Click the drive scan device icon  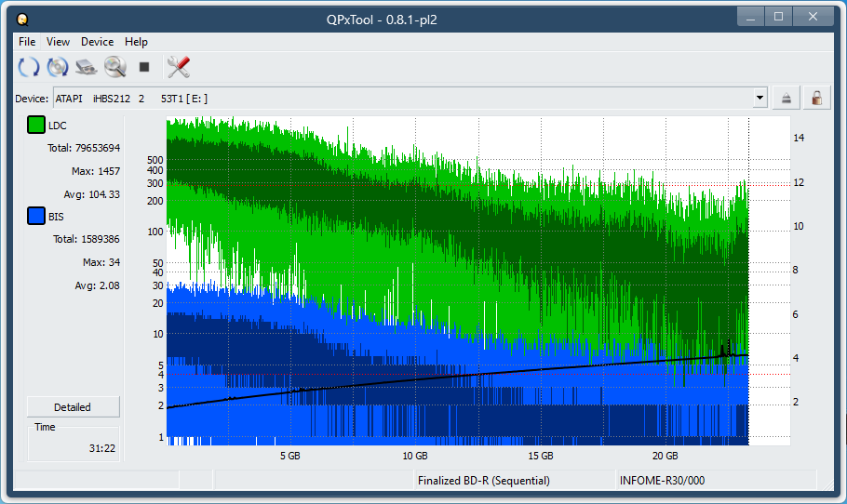(x=86, y=67)
